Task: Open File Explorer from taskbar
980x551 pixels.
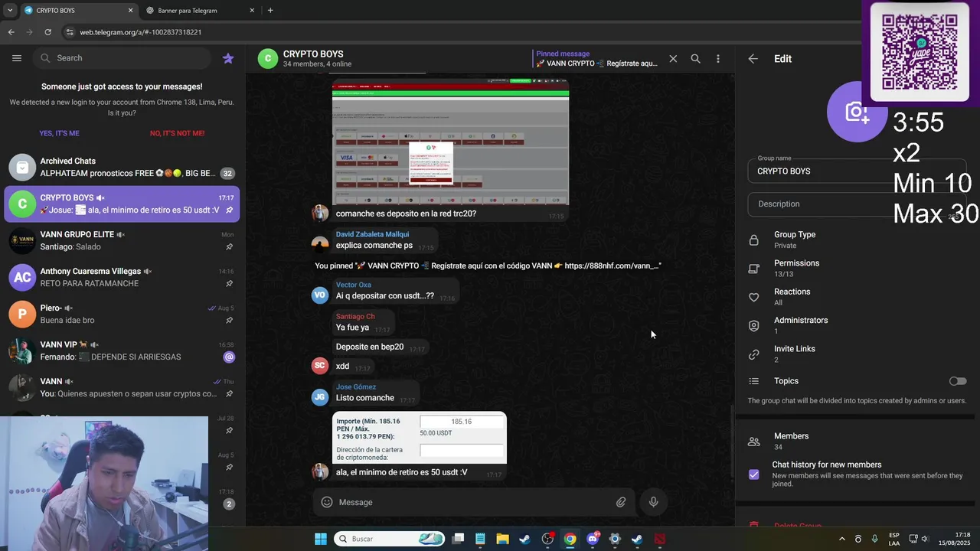Action: 502,539
